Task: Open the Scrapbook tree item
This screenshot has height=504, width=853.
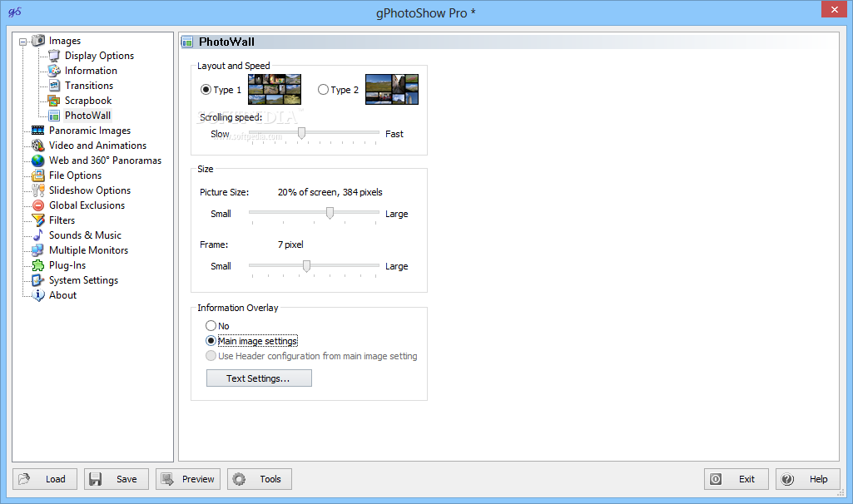Action: tap(88, 101)
